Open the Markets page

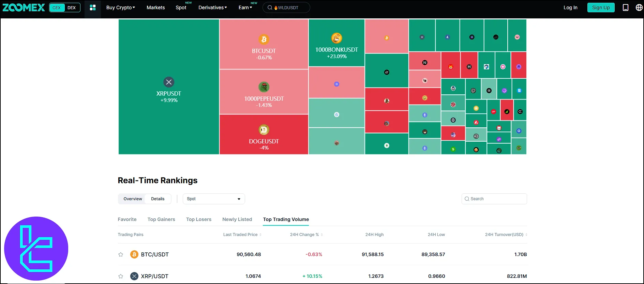tap(155, 7)
